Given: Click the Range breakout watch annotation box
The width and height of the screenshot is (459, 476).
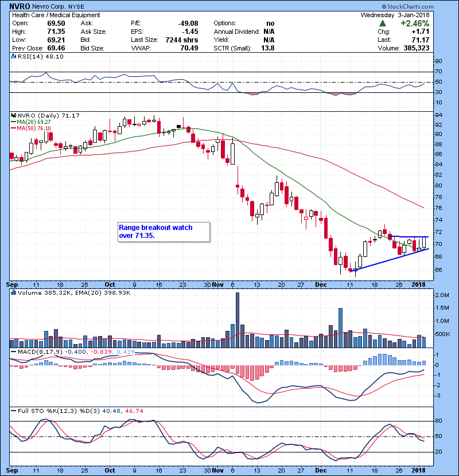Looking at the screenshot, I should point(164,232).
